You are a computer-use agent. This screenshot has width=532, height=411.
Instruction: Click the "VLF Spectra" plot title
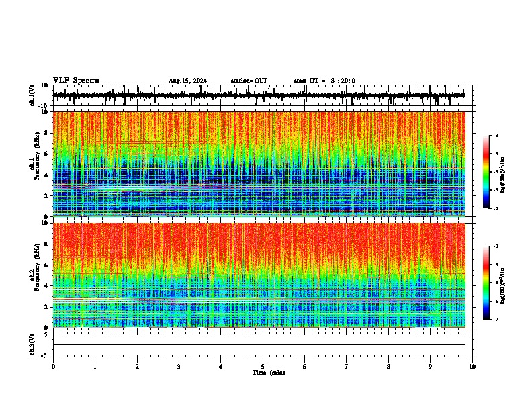pos(76,81)
